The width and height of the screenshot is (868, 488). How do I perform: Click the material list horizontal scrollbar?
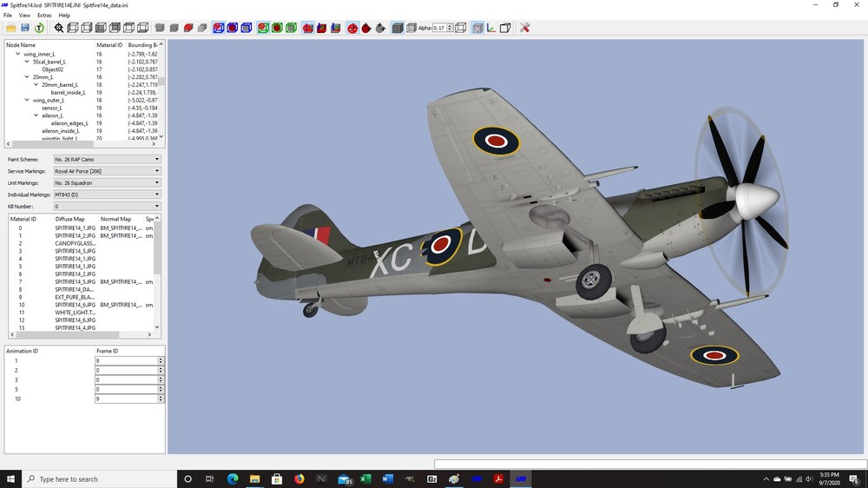click(81, 334)
